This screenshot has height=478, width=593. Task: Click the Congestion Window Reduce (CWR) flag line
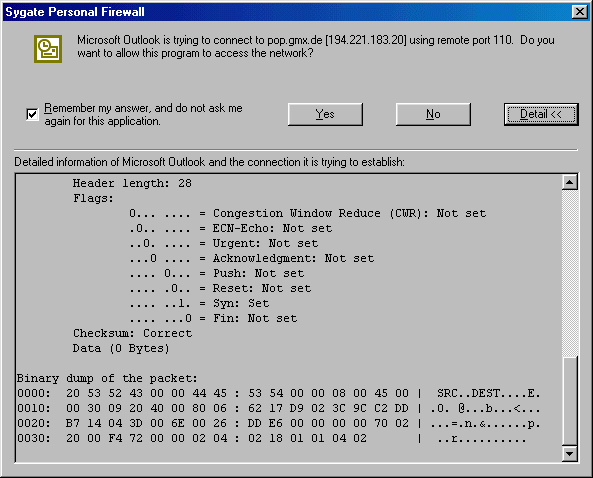[307, 213]
